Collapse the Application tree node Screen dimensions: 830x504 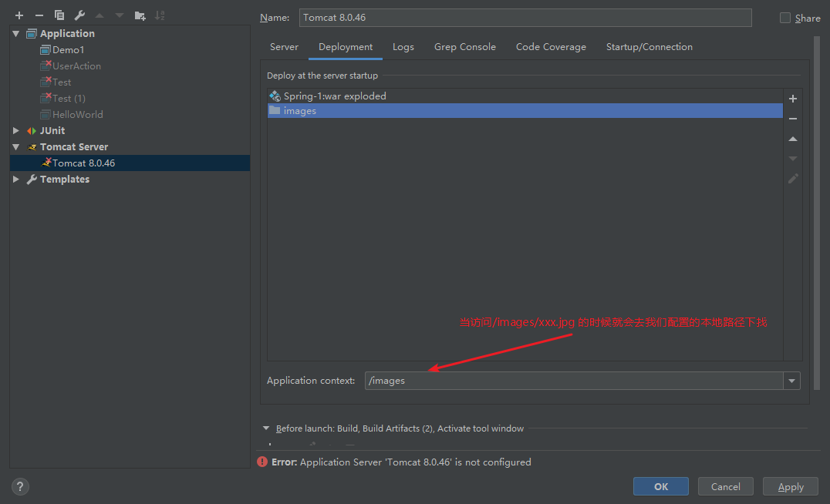coord(16,34)
